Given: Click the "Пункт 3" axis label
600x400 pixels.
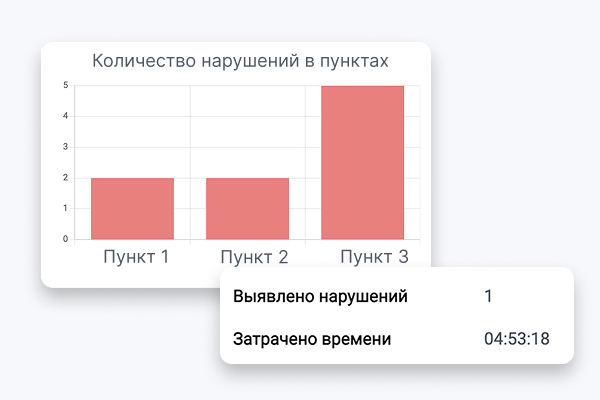Looking at the screenshot, I should click(x=374, y=257).
